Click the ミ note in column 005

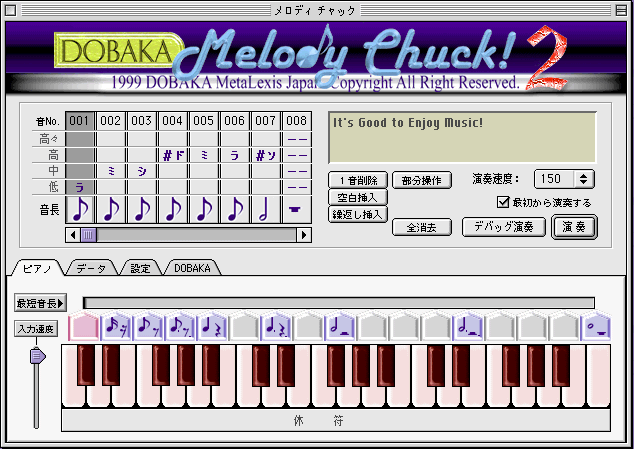click(x=204, y=155)
